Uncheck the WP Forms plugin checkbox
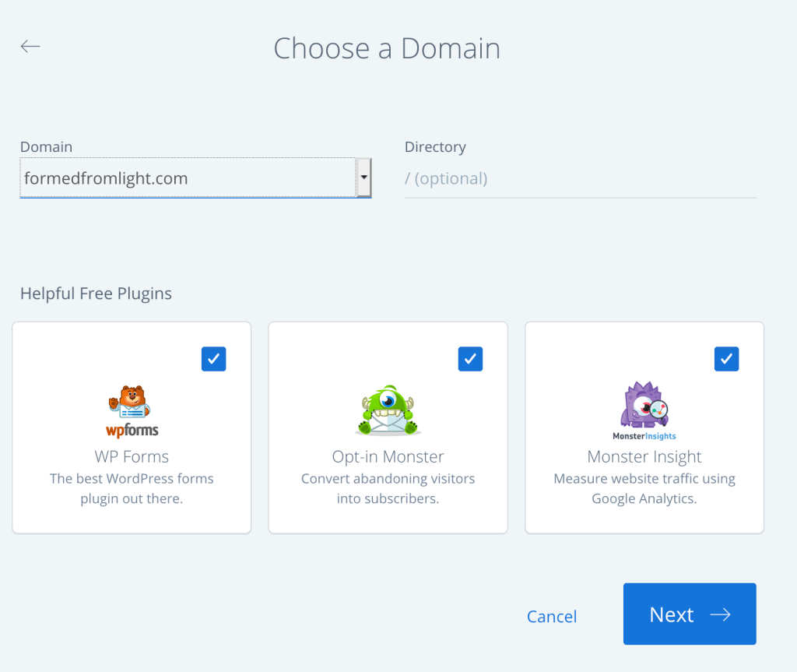This screenshot has height=672, width=797. click(x=213, y=359)
